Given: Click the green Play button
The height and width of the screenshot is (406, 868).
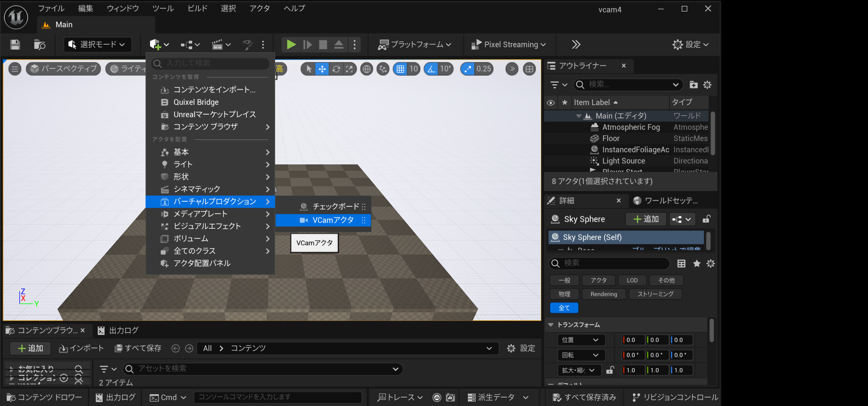Looking at the screenshot, I should click(291, 44).
